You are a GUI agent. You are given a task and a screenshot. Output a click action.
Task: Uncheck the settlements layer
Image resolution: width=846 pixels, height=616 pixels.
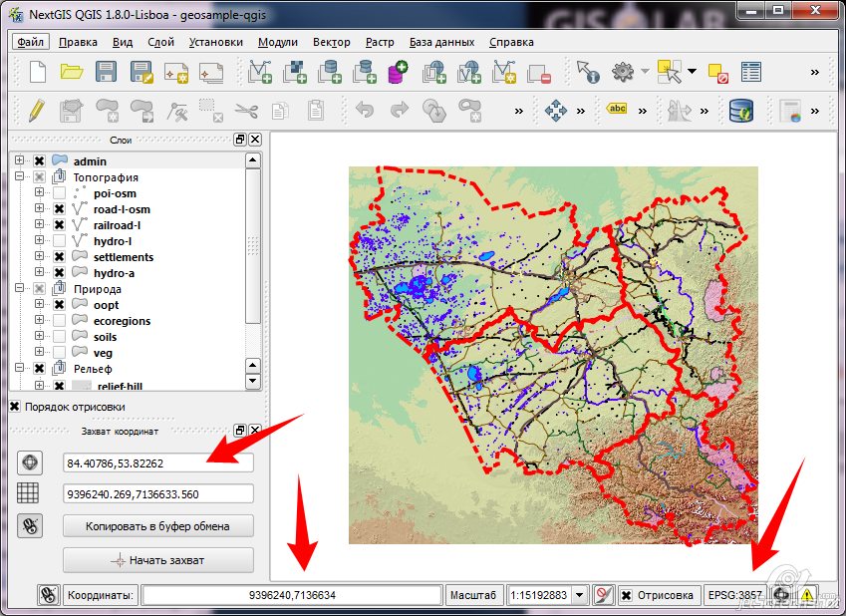pyautogui.click(x=60, y=256)
